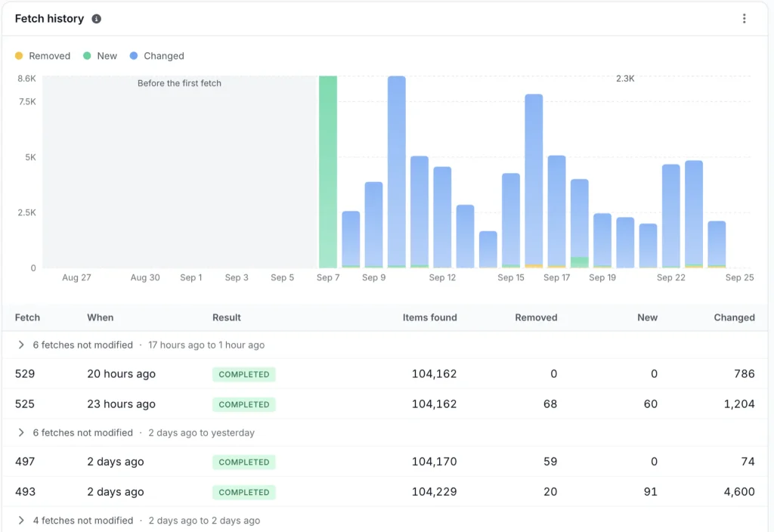Open fetch 493 row
774x532 pixels.
point(385,491)
